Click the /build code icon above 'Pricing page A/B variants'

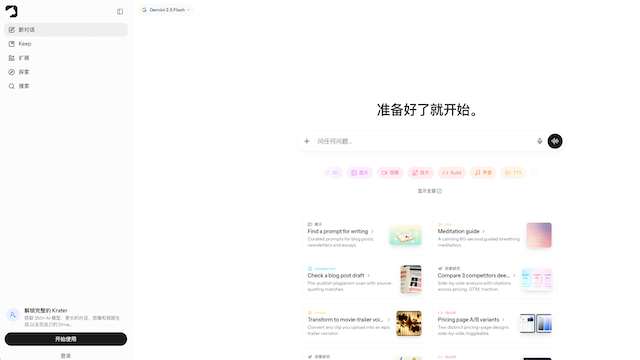pos(440,313)
